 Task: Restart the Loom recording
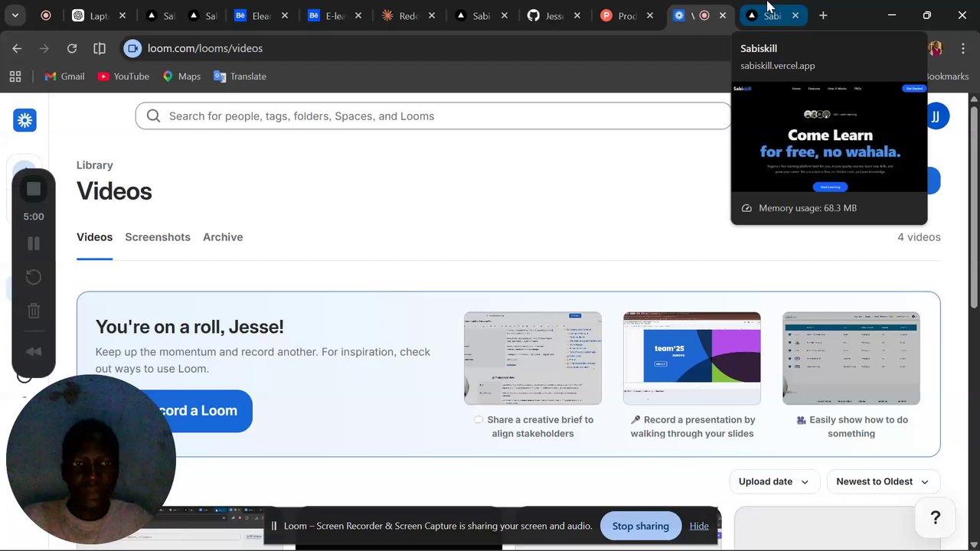[34, 277]
